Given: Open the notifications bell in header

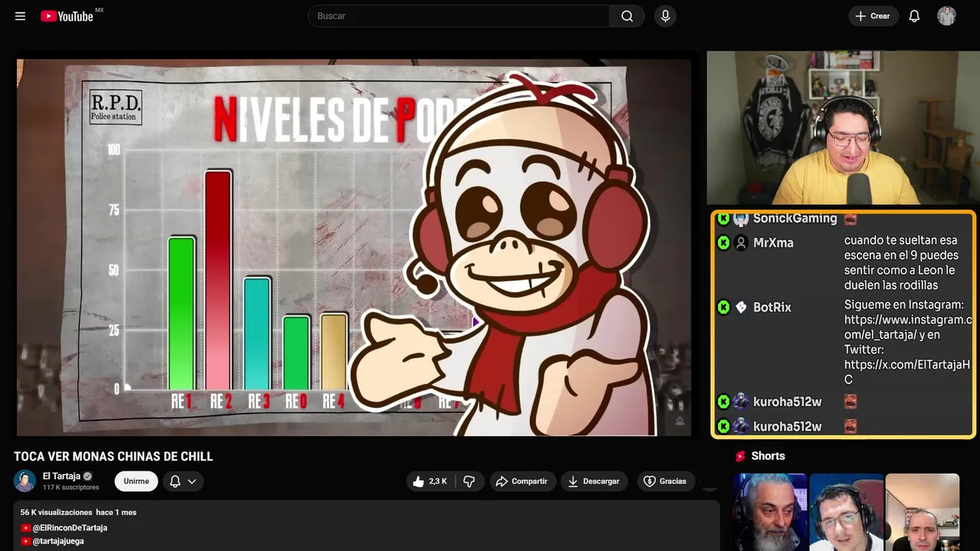Looking at the screenshot, I should point(914,16).
